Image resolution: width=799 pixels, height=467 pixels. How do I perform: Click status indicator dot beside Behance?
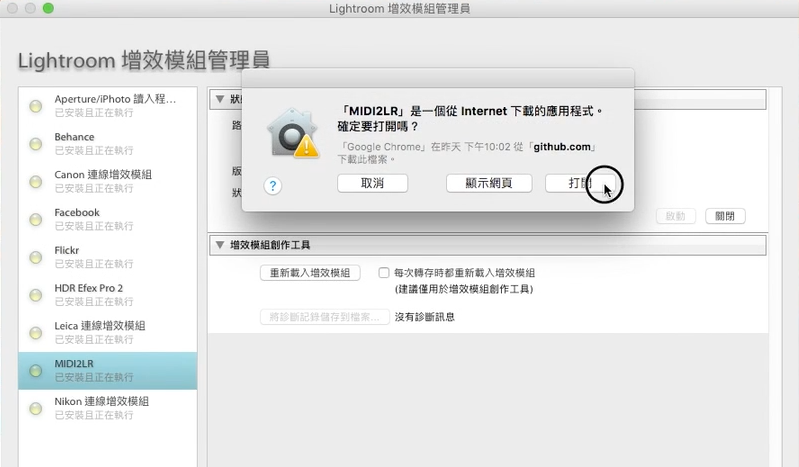[x=36, y=144]
